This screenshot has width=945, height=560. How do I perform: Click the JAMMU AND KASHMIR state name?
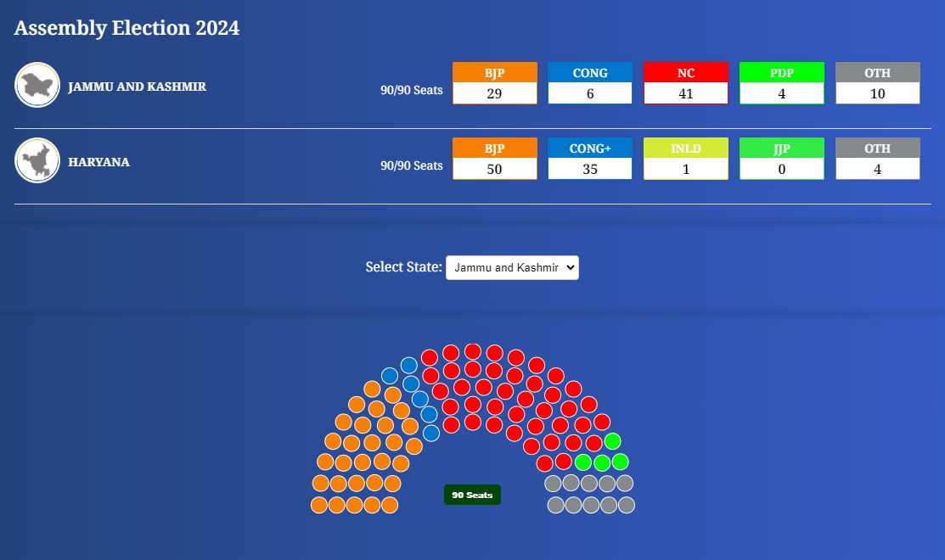[137, 87]
